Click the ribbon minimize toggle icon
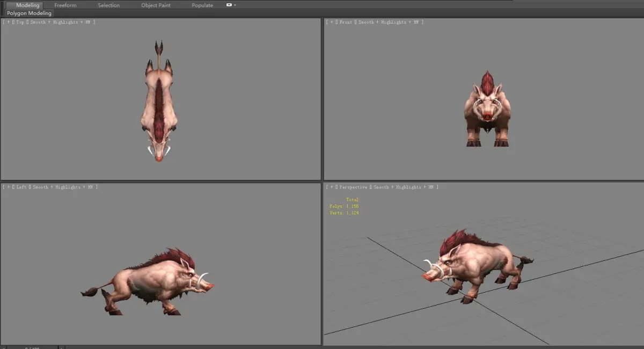Image resolution: width=644 pixels, height=349 pixels. 229,5
